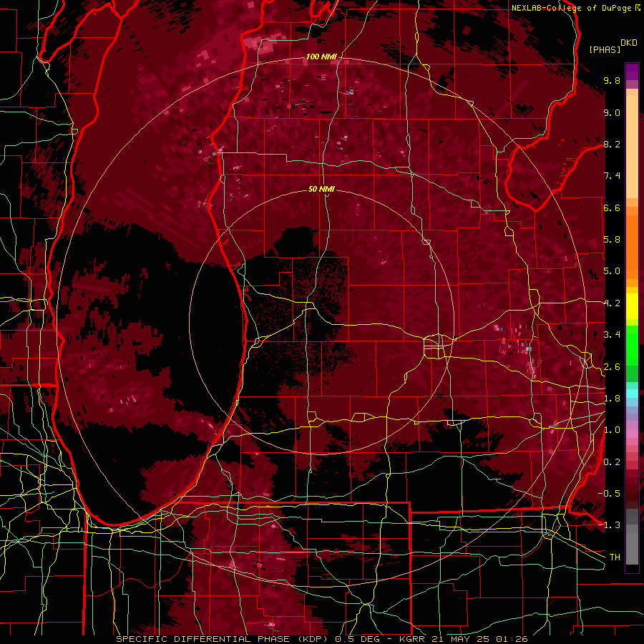Click the 7.4 colorbar value
644x644 pixels.
pyautogui.click(x=612, y=176)
